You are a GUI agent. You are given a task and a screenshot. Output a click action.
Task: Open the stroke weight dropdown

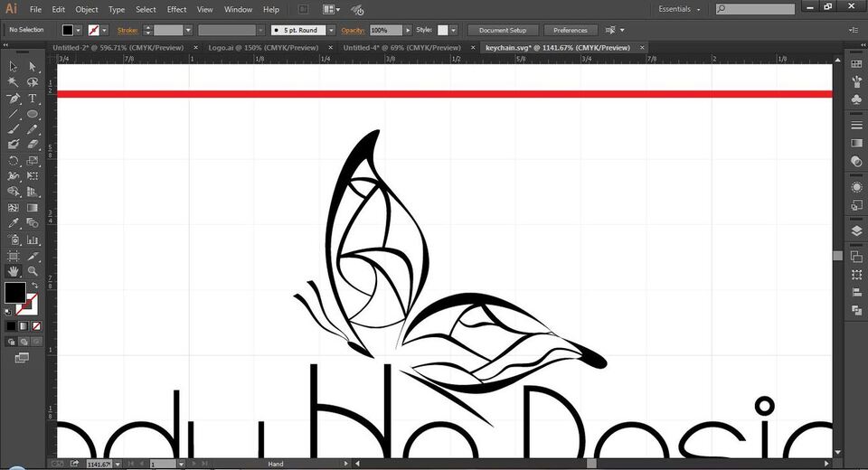pyautogui.click(x=188, y=31)
